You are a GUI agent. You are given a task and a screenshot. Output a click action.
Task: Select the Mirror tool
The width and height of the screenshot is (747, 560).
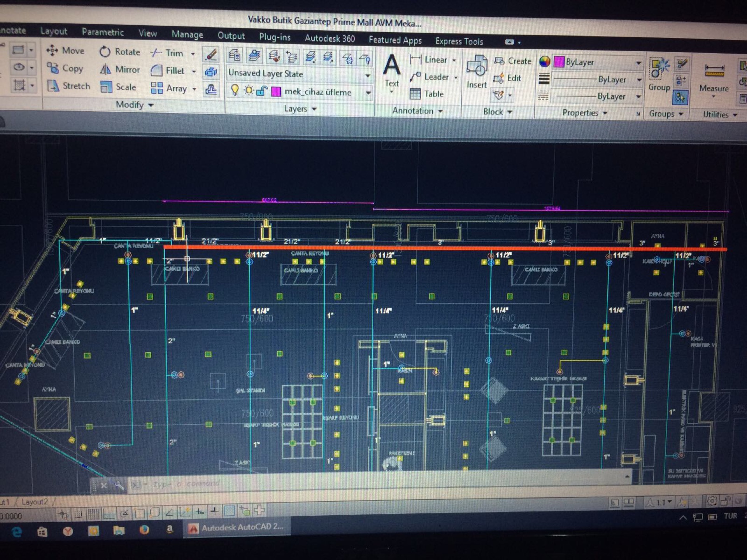[119, 69]
